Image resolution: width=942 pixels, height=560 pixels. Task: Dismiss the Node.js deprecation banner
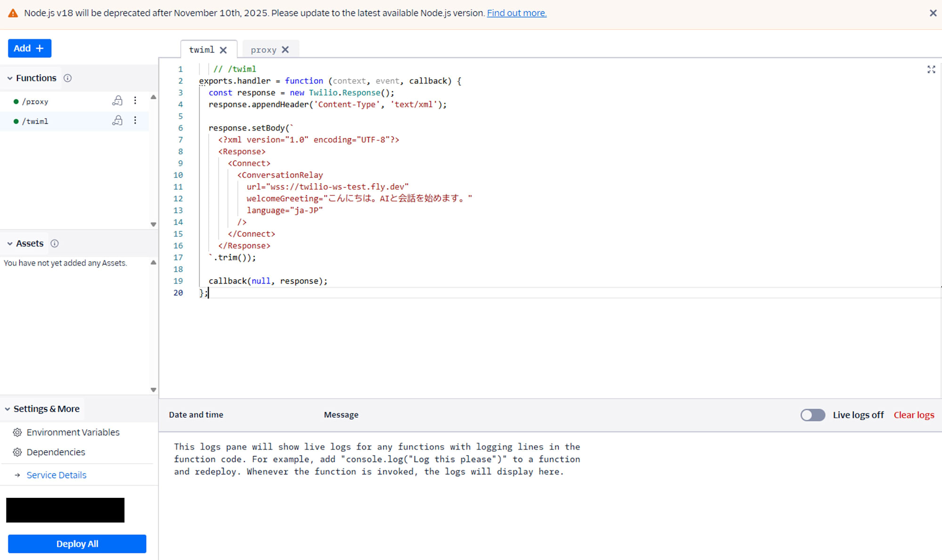click(933, 13)
